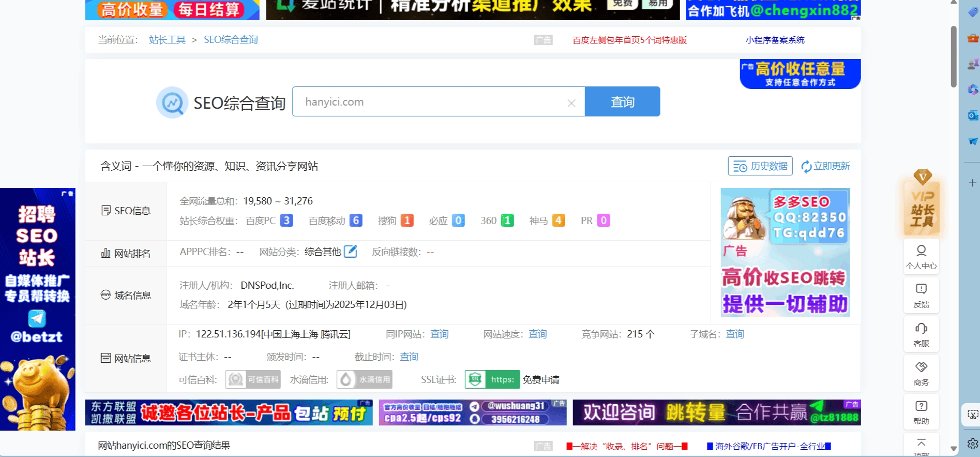The image size is (980, 457).
Task: Open 商务 business in the side toolbar
Action: pos(922,373)
